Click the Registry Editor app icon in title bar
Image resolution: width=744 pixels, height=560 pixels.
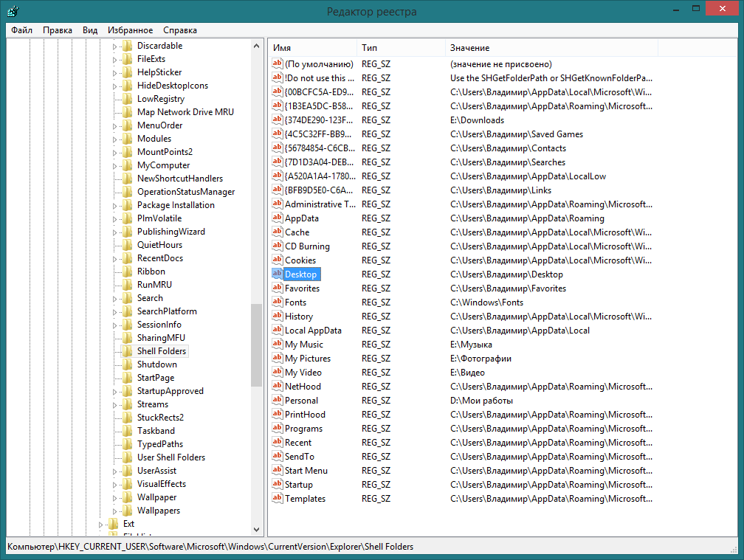(13, 11)
